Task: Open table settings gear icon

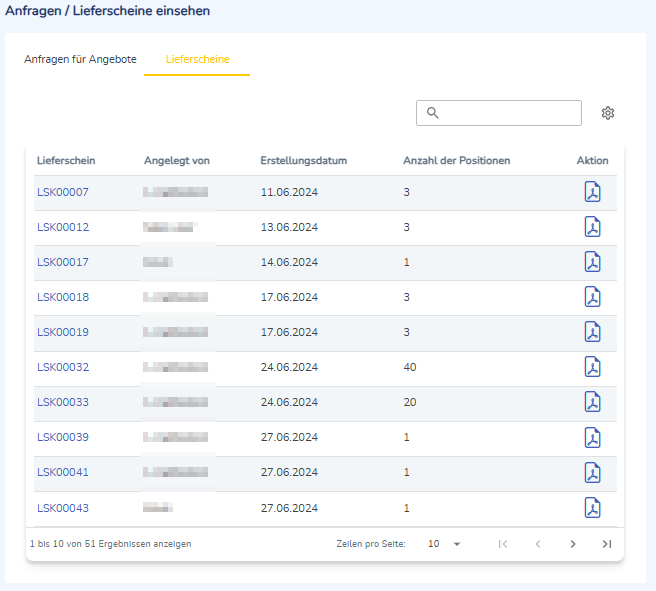Action: point(608,113)
